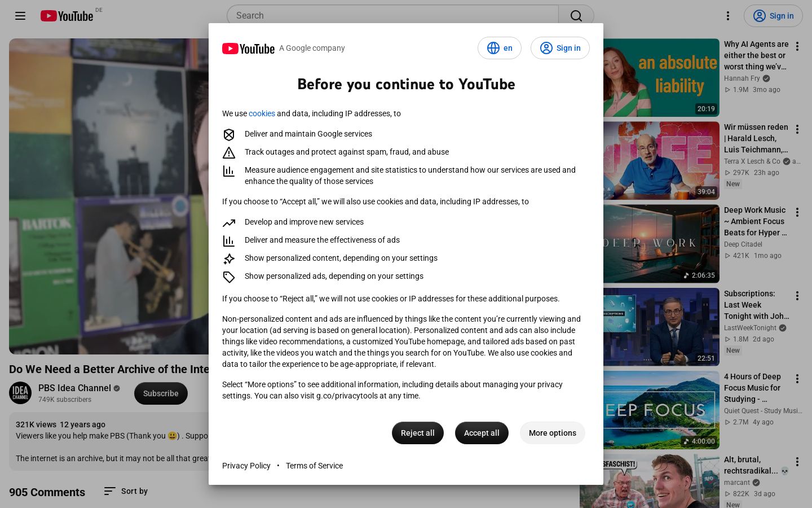Open 'Deep Work Music ~ Ambient Focus' title
The image size is (812, 508).
click(756, 221)
